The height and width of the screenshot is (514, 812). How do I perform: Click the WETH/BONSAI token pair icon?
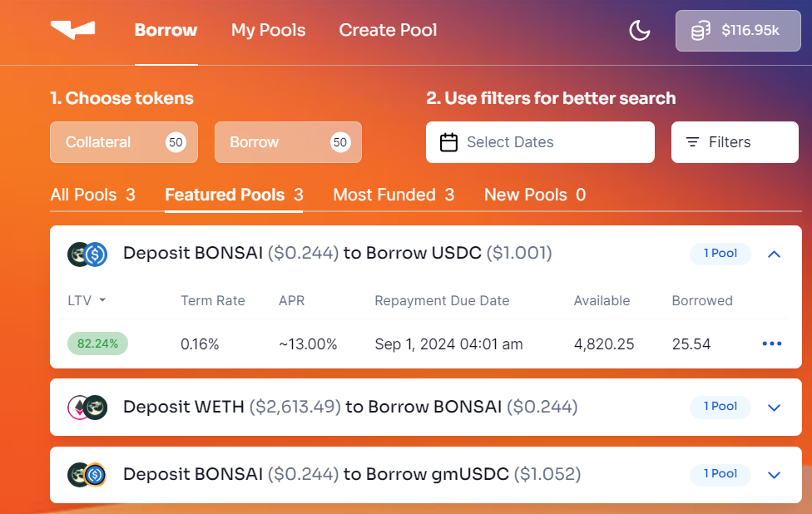pyautogui.click(x=87, y=407)
